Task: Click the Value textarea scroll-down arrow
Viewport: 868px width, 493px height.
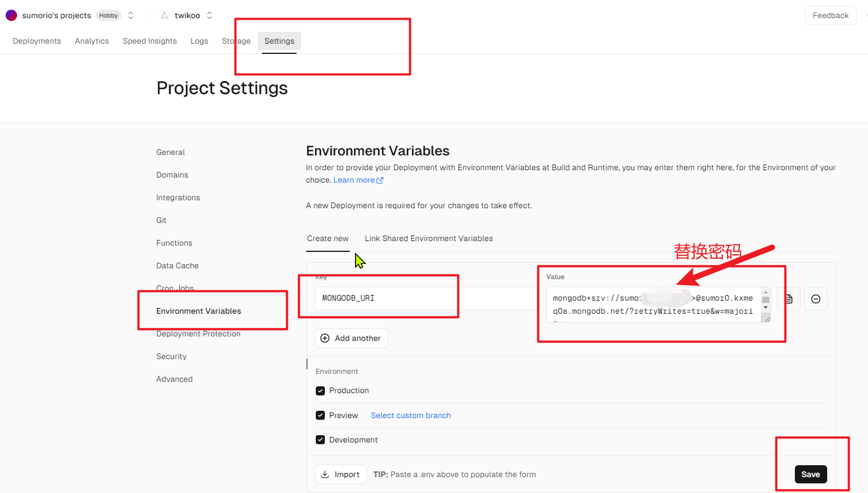Action: (765, 307)
